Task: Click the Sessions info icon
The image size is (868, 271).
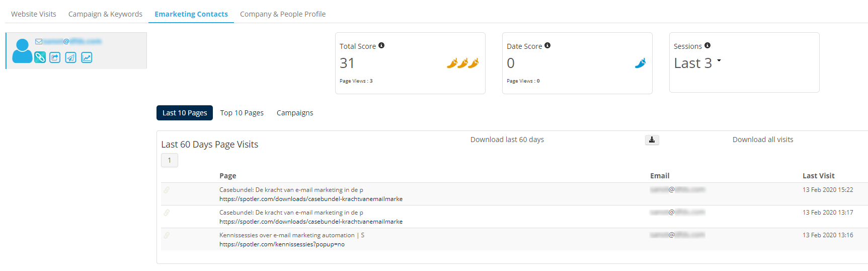Action: [707, 45]
